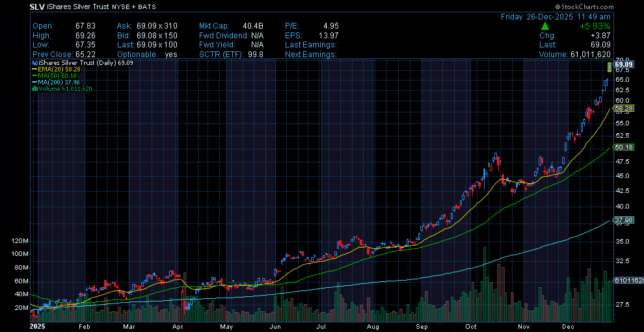Screen dimensions: 644x332
Task: Click the Fwd Dividend N/A value
Action: click(257, 35)
